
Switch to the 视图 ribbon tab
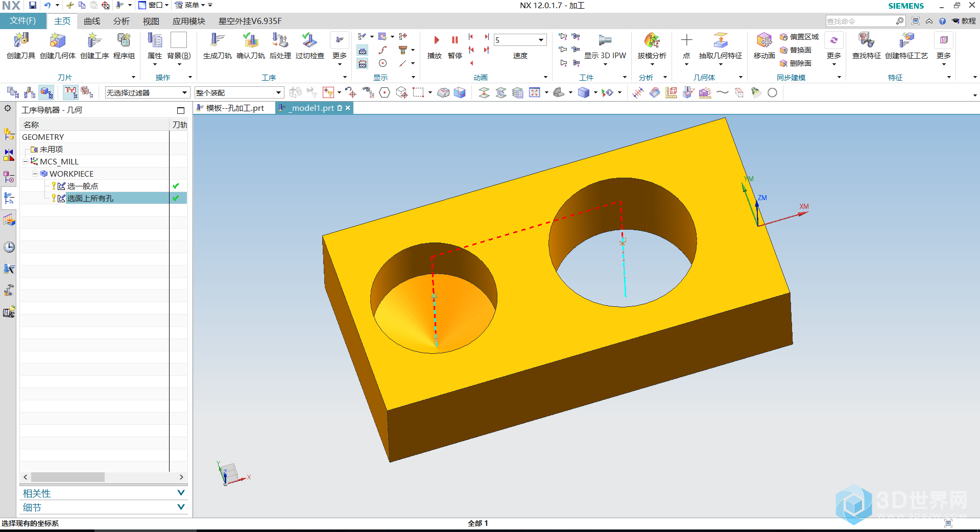[x=151, y=21]
